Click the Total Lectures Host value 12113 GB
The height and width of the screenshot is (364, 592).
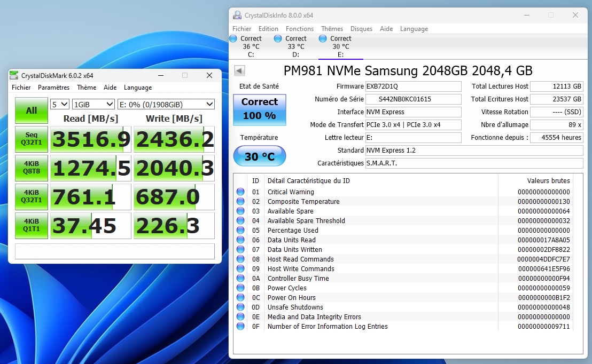coord(557,86)
